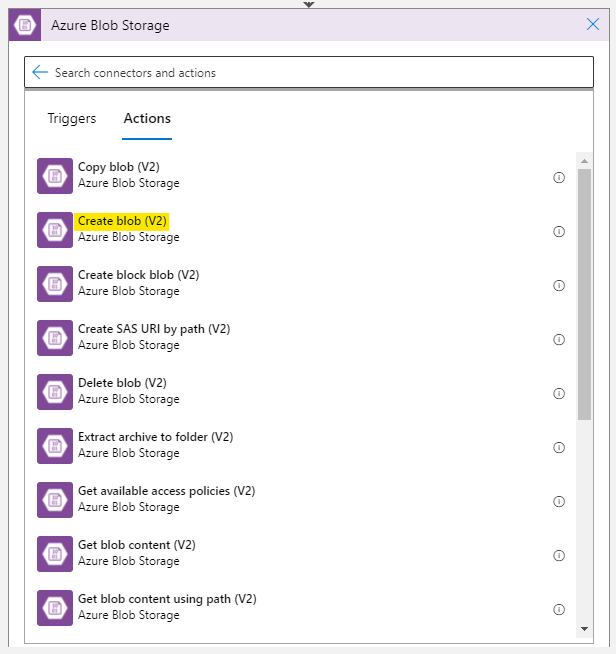Show info for Get blob content using path
The image size is (616, 654).
(x=559, y=609)
